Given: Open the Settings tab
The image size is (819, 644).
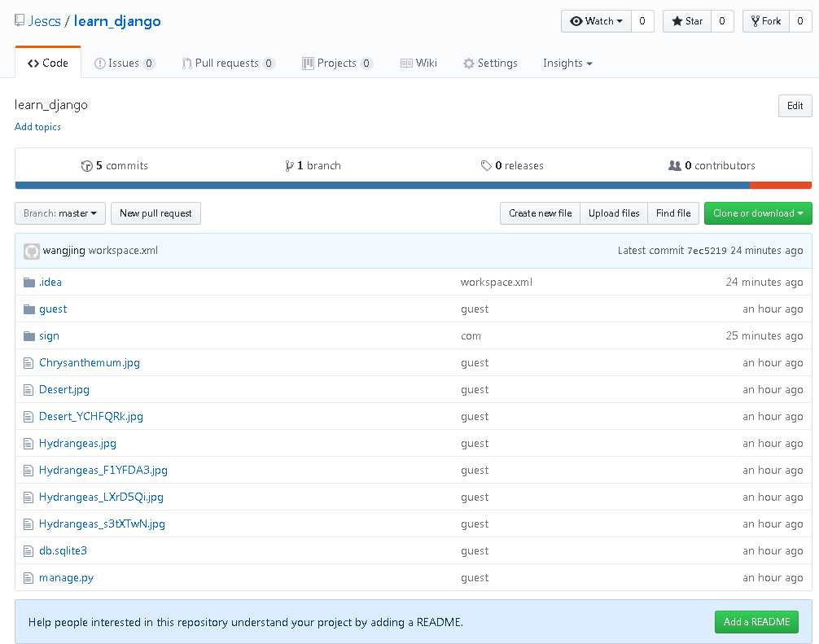Looking at the screenshot, I should point(490,64).
